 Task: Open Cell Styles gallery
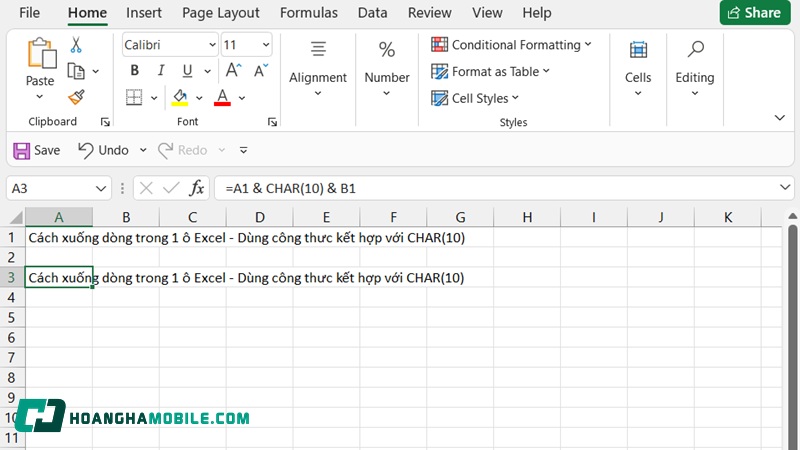[474, 98]
